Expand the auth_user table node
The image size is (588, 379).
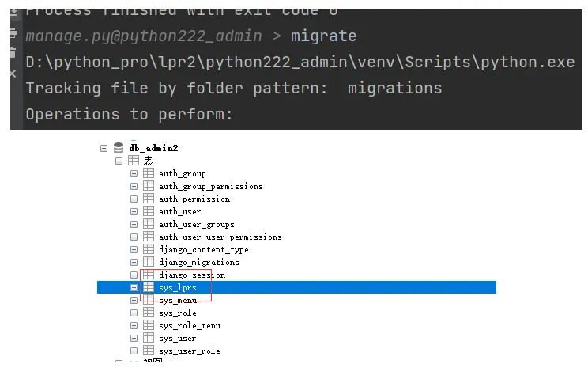[134, 211]
